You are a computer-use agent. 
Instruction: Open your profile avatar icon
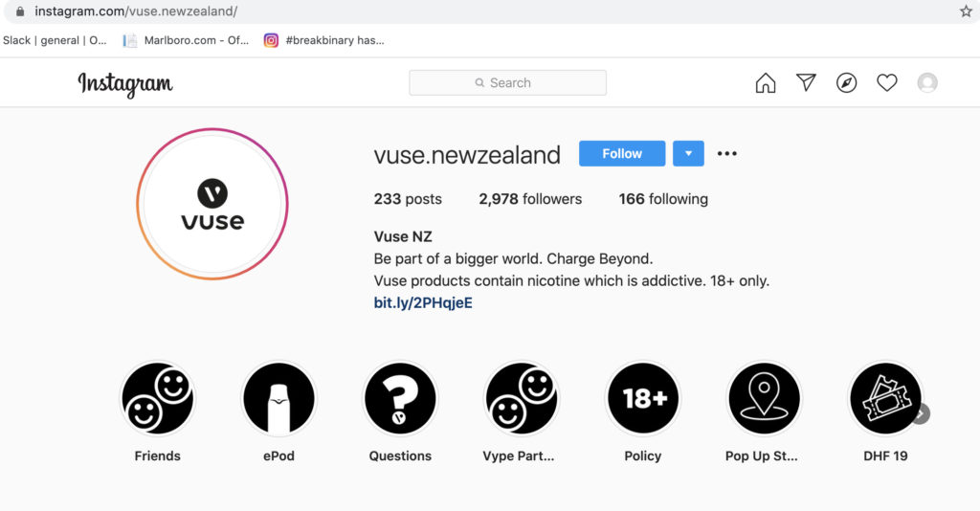[927, 82]
